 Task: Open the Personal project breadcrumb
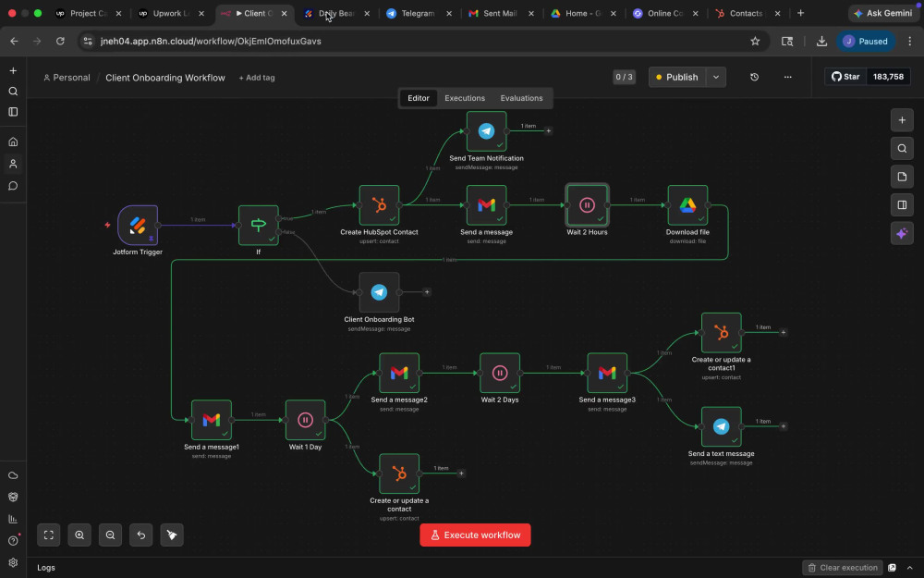[67, 78]
